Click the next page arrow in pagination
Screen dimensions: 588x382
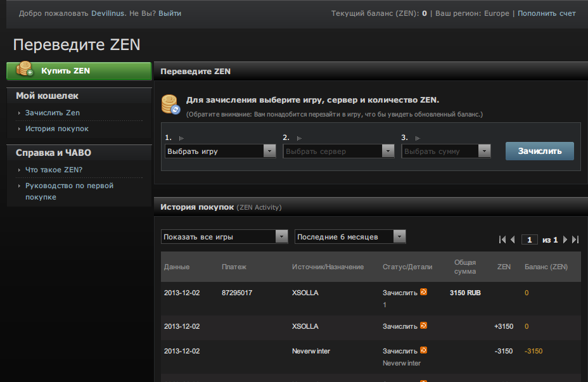click(x=565, y=239)
